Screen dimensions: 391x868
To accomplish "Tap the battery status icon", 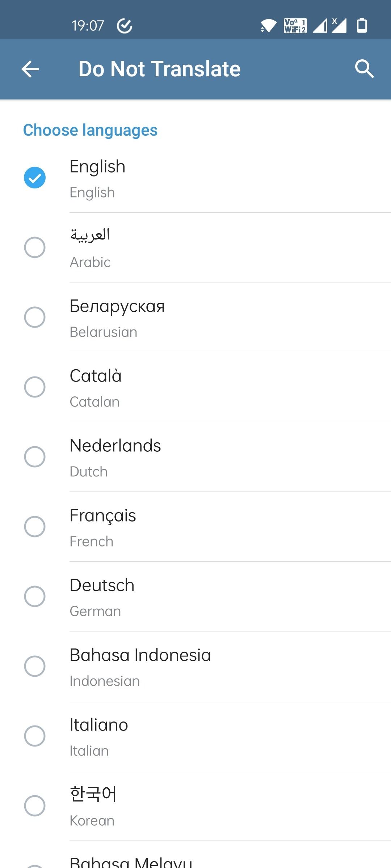I will [x=362, y=26].
